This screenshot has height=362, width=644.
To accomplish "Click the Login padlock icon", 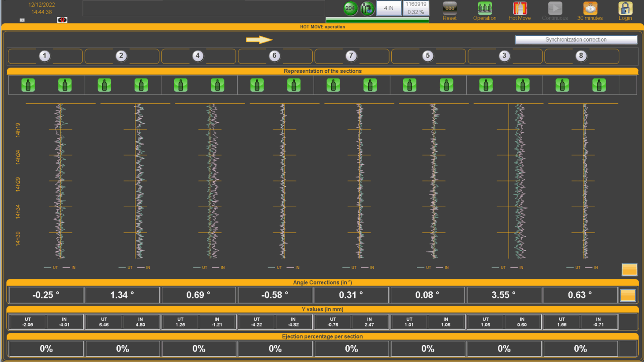I will 625,8.
